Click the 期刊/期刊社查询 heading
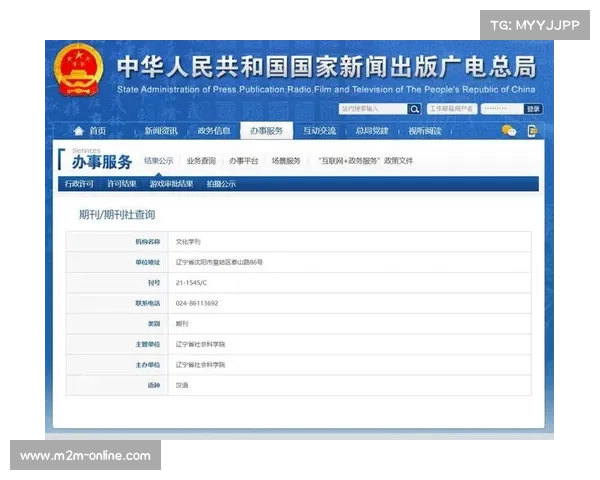This screenshot has height=480, width=600. pyautogui.click(x=117, y=215)
